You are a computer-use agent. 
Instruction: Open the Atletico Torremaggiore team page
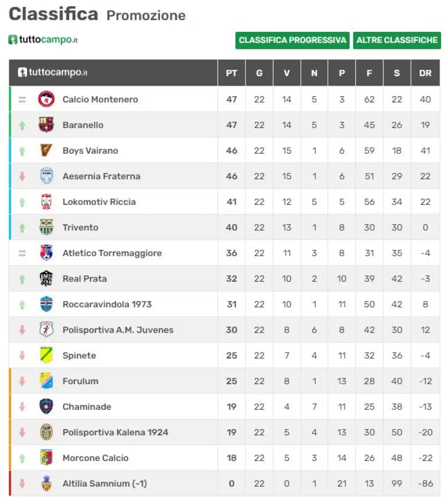click(112, 253)
